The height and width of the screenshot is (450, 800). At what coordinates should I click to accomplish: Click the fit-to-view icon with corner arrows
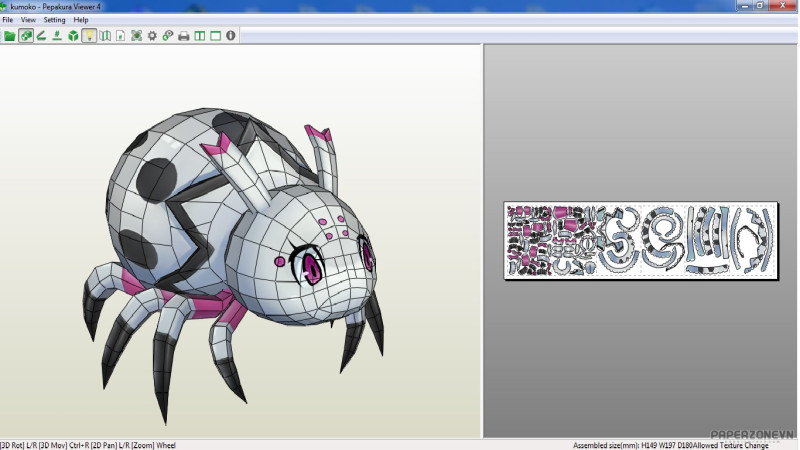pos(136,36)
